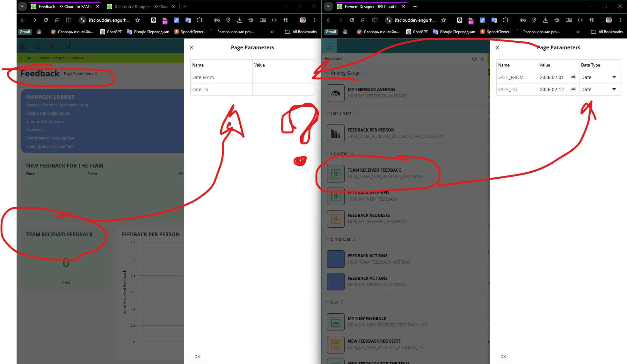The width and height of the screenshot is (627, 364).
Task: Switch to the Datasource Designer tab
Action: [141, 6]
